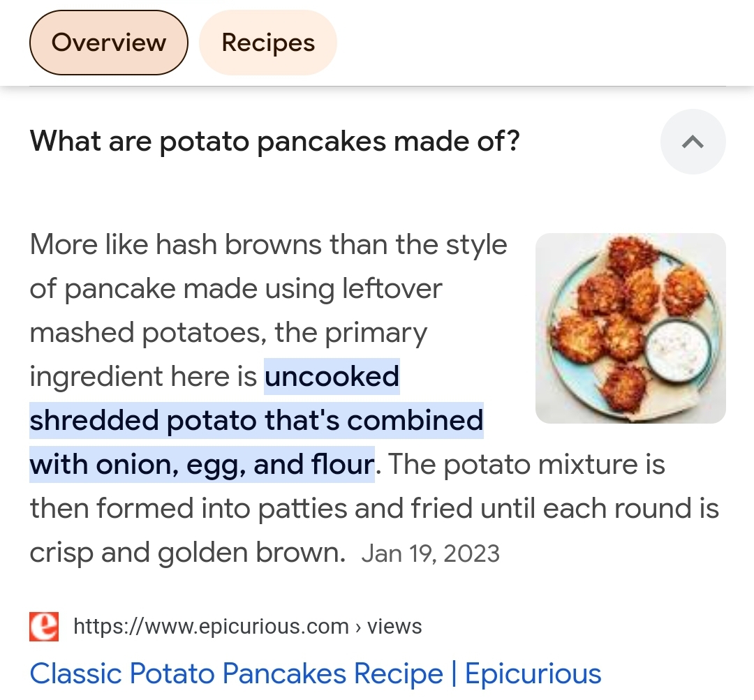The width and height of the screenshot is (754, 700).
Task: Click highlighted "with onion, egg, and flour"
Action: point(202,464)
